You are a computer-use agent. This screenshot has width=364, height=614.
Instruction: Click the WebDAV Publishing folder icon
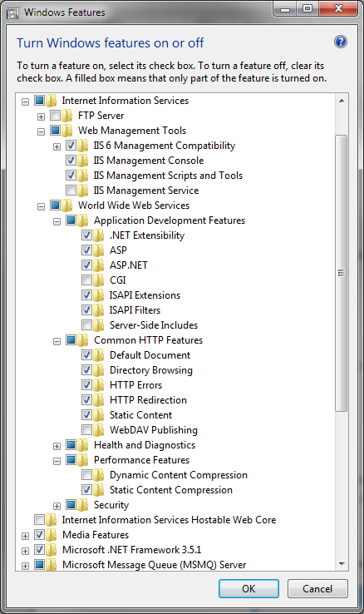click(x=99, y=429)
